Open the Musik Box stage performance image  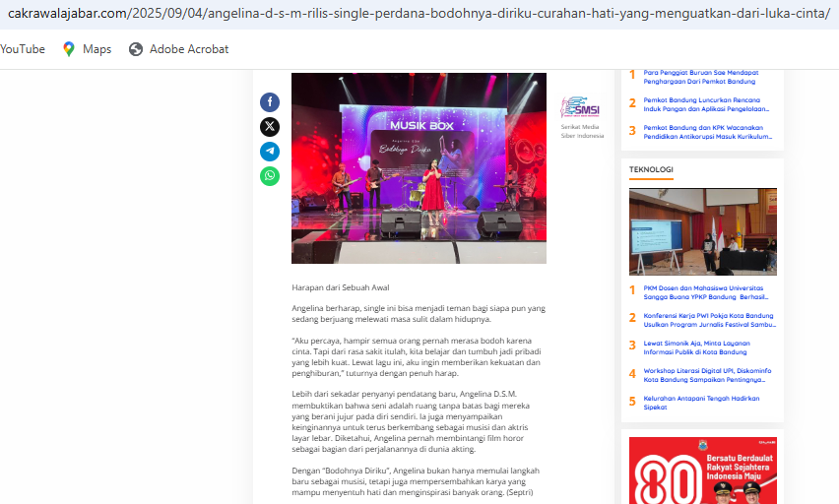(419, 167)
